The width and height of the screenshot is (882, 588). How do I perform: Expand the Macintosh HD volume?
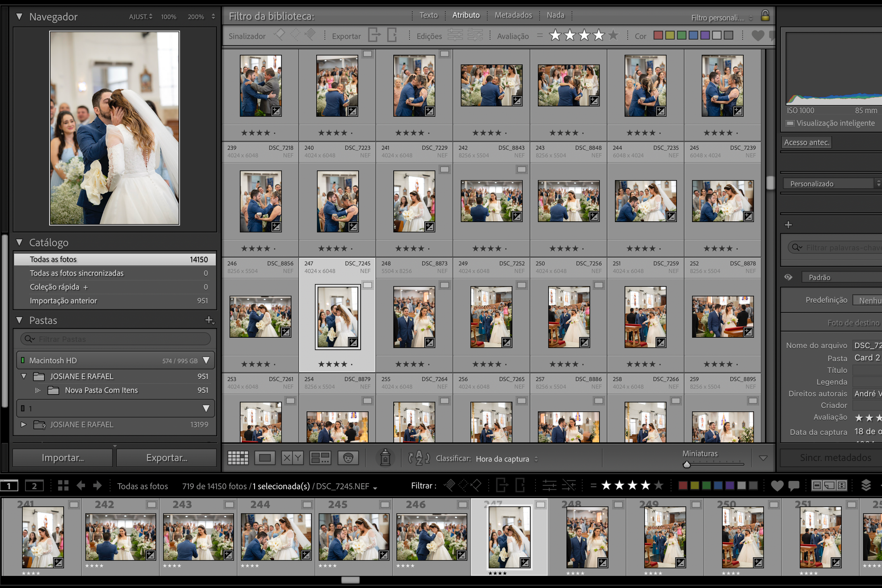207,360
